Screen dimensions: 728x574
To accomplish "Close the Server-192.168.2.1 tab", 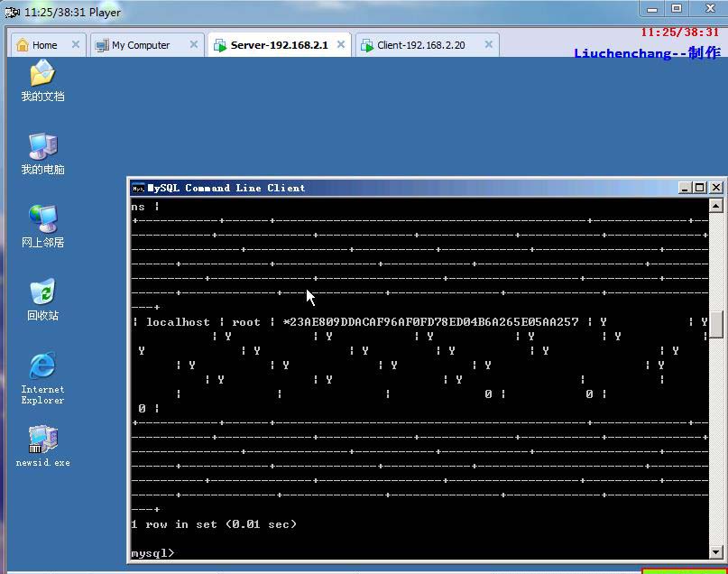I will [341, 44].
